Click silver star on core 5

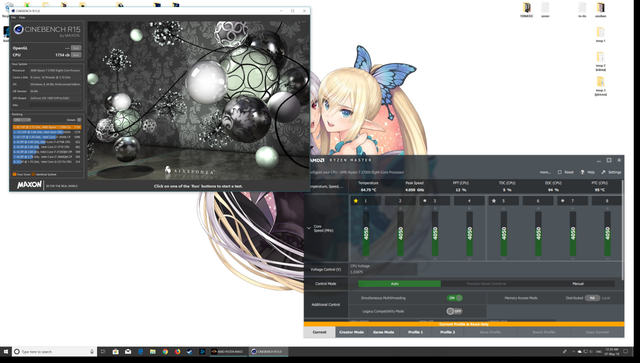click(494, 201)
